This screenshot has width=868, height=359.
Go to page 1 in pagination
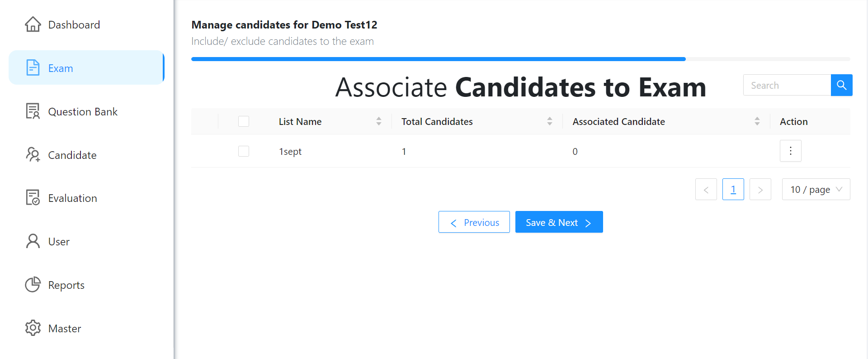click(x=733, y=189)
